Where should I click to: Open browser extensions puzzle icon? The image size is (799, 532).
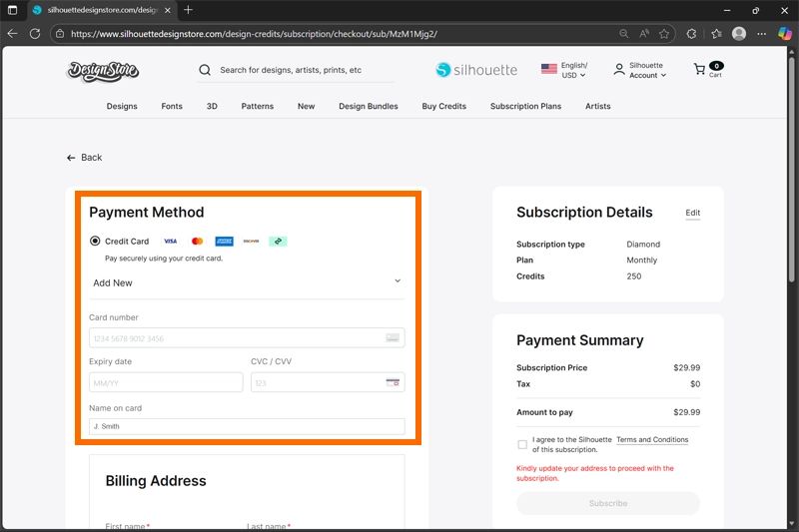pos(692,33)
